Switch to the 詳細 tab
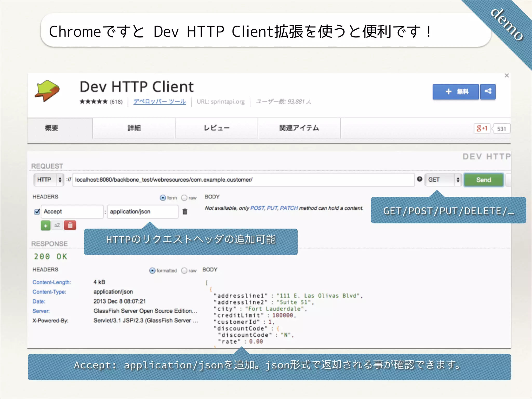Screen dimensions: 532x399 [x=134, y=128]
